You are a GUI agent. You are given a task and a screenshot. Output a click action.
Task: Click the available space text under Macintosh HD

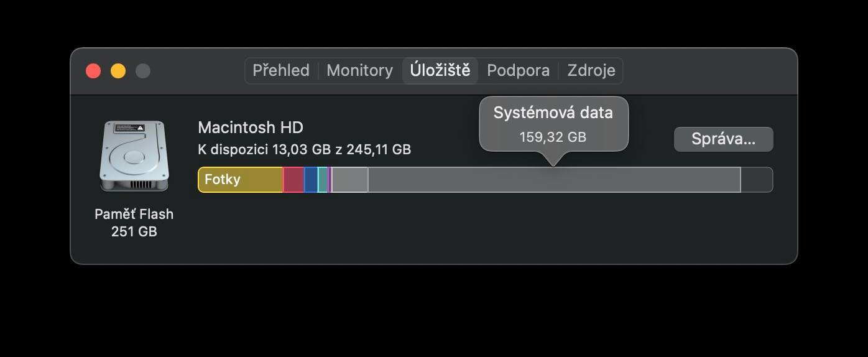pyautogui.click(x=304, y=149)
